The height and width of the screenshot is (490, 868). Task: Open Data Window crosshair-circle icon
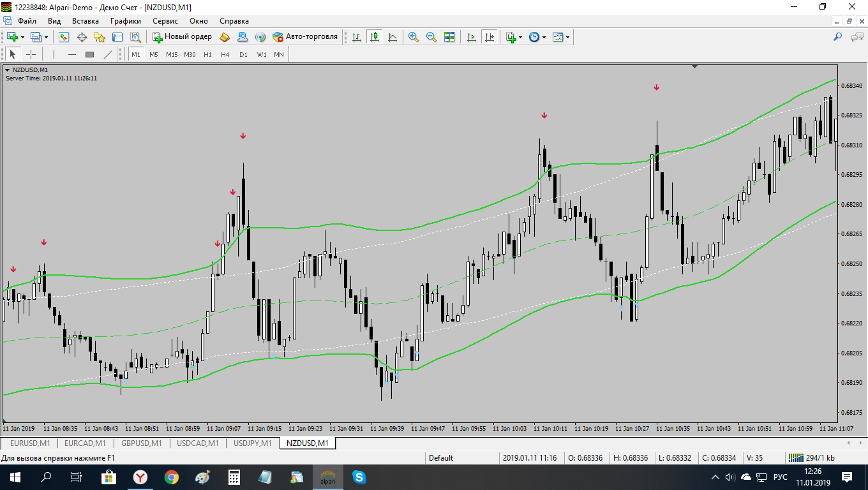click(82, 37)
